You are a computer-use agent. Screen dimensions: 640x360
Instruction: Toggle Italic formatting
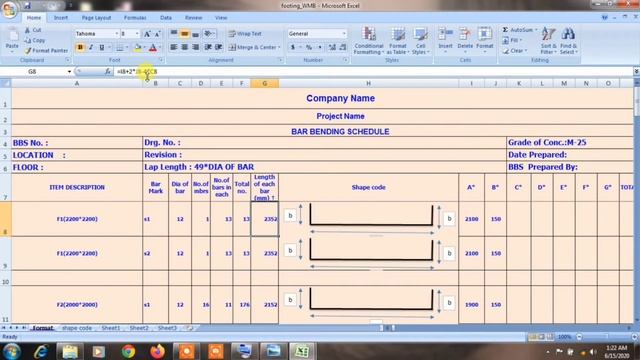click(91, 47)
